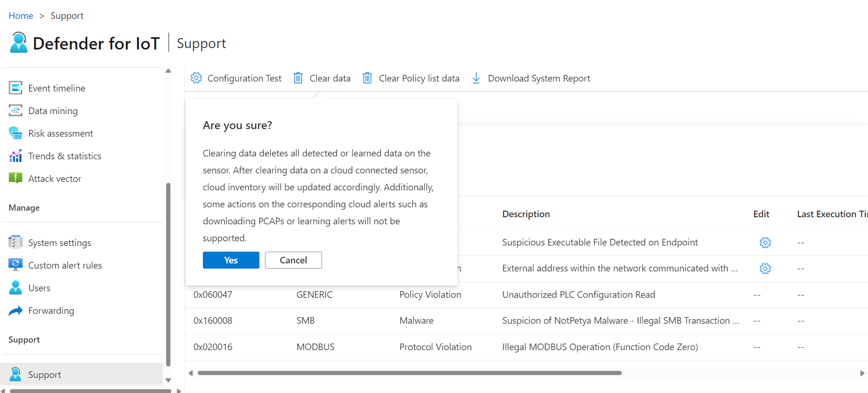This screenshot has height=393, width=868.
Task: Navigate to Trends & statistics
Action: (x=64, y=156)
